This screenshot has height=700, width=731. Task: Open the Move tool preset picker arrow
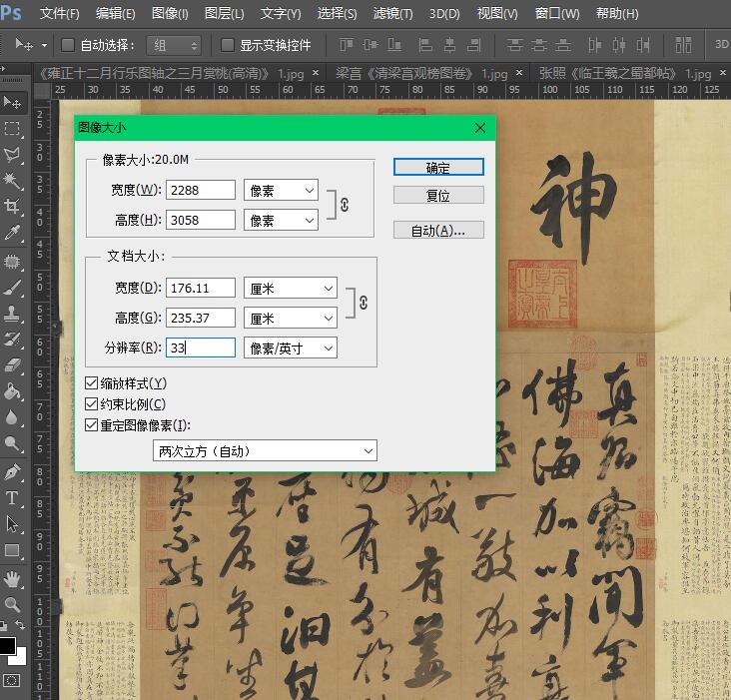click(x=44, y=46)
